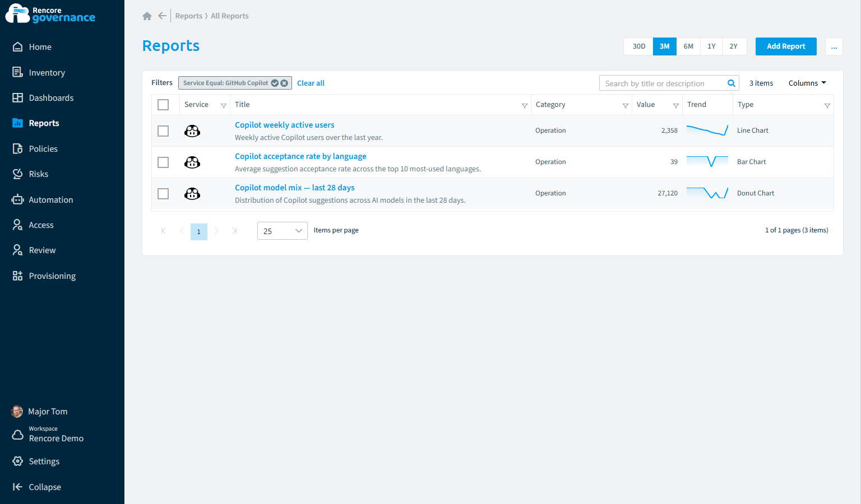Click the back arrow in breadcrumb

[x=162, y=16]
